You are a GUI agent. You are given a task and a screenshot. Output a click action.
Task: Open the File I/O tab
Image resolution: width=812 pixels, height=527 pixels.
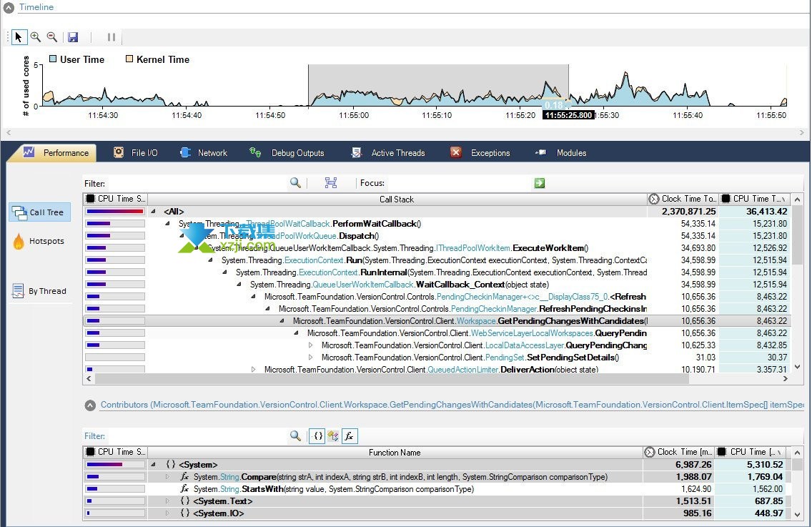[136, 153]
